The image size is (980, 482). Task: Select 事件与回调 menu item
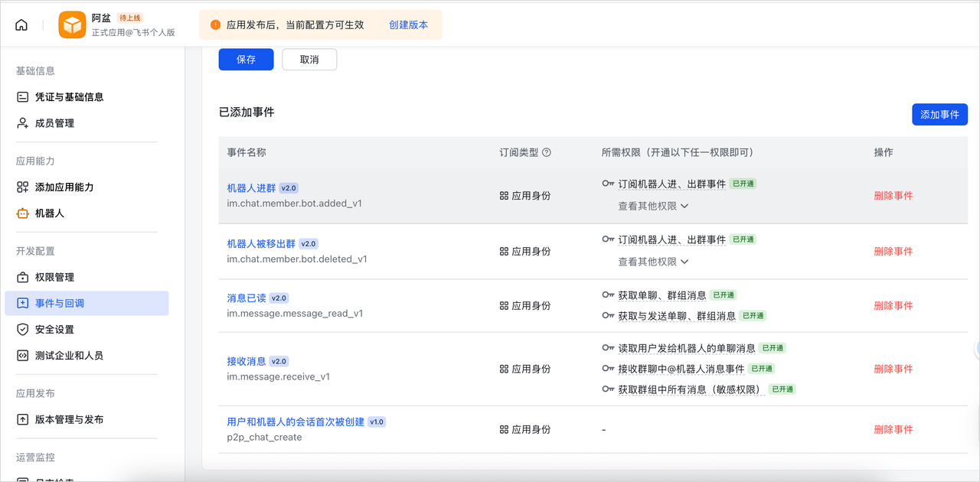pyautogui.click(x=87, y=304)
